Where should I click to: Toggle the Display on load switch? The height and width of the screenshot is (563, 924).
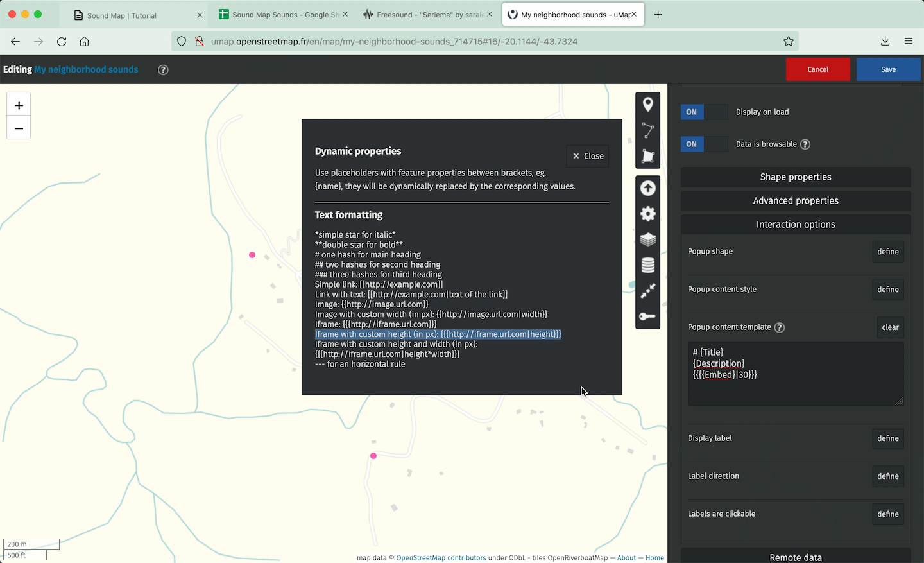pyautogui.click(x=704, y=112)
